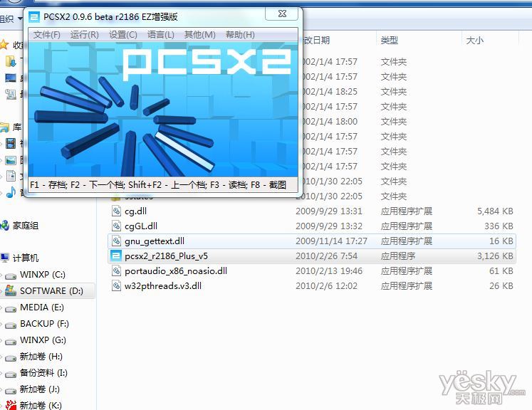Click the 5,484 KB size cell
Image resolution: width=532 pixels, height=410 pixels.
pyautogui.click(x=495, y=211)
